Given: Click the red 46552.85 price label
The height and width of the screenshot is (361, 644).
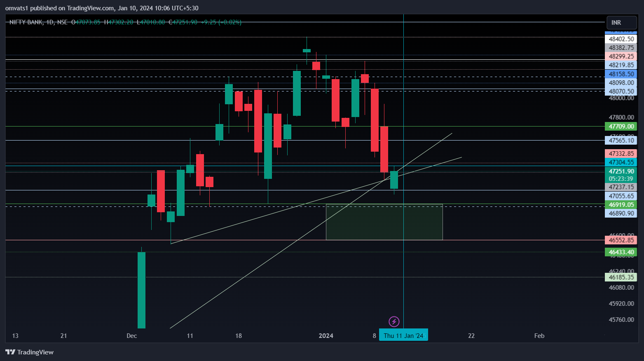Looking at the screenshot, I should (x=621, y=240).
